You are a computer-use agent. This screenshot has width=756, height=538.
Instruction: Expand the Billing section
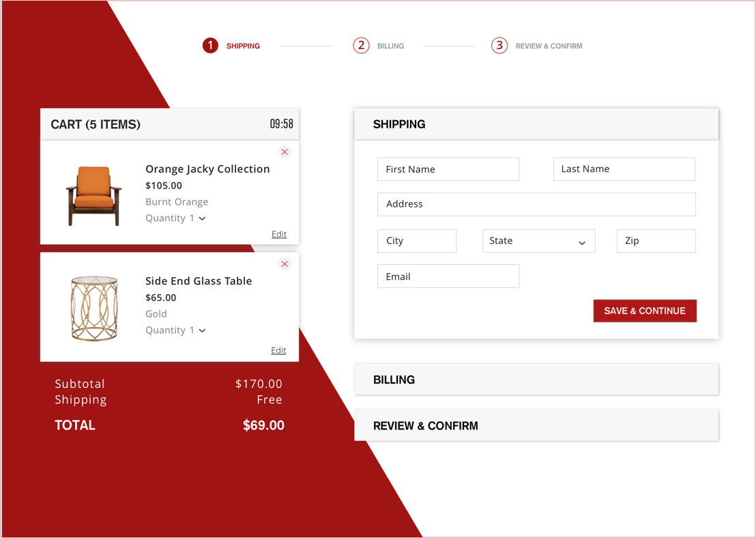tap(536, 379)
